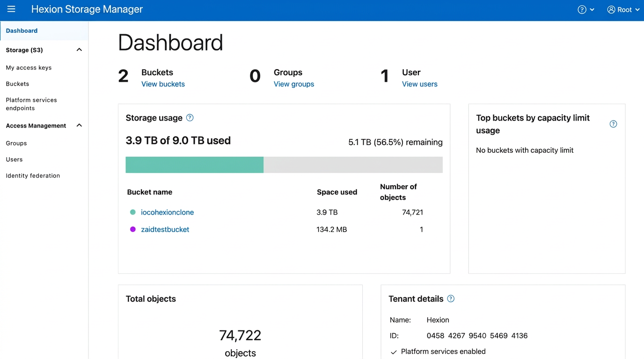Go to Buckets in the sidebar

(x=17, y=84)
